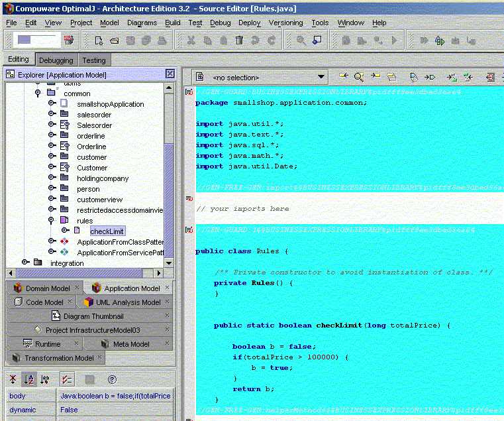This screenshot has width=504, height=421.
Task: Select the Domain Model tab
Action: [x=44, y=288]
